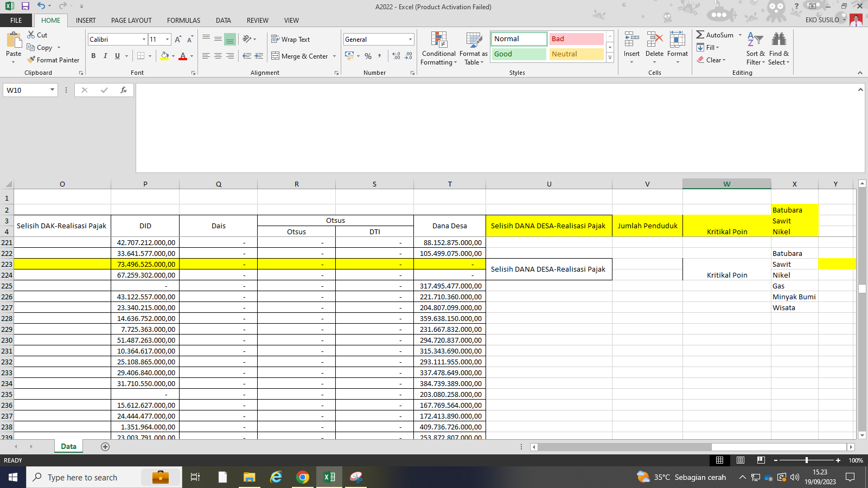Open Conditional Formatting menu
The height and width of the screenshot is (488, 868).
[x=439, y=48]
